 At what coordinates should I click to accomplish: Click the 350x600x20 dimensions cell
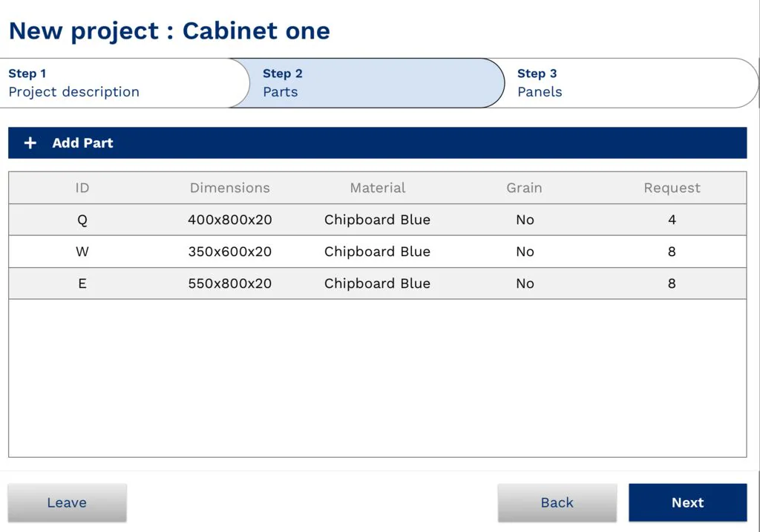[230, 252]
